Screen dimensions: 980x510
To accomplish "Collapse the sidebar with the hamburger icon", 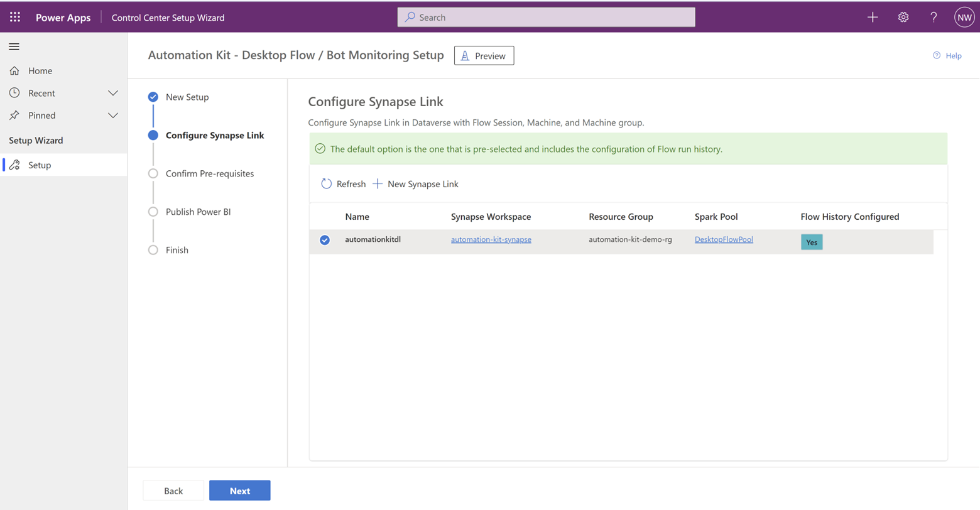I will (14, 46).
